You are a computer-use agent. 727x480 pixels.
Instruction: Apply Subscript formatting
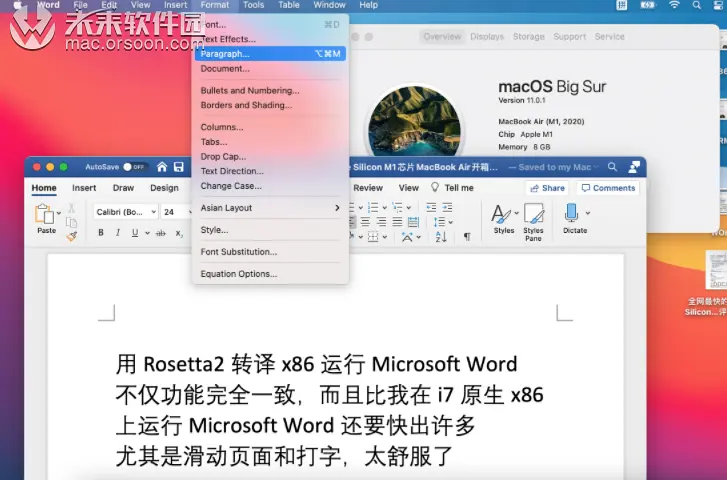(179, 233)
